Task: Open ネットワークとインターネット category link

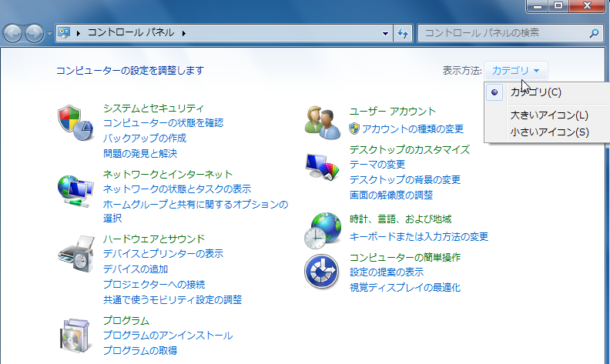Action: point(168,174)
